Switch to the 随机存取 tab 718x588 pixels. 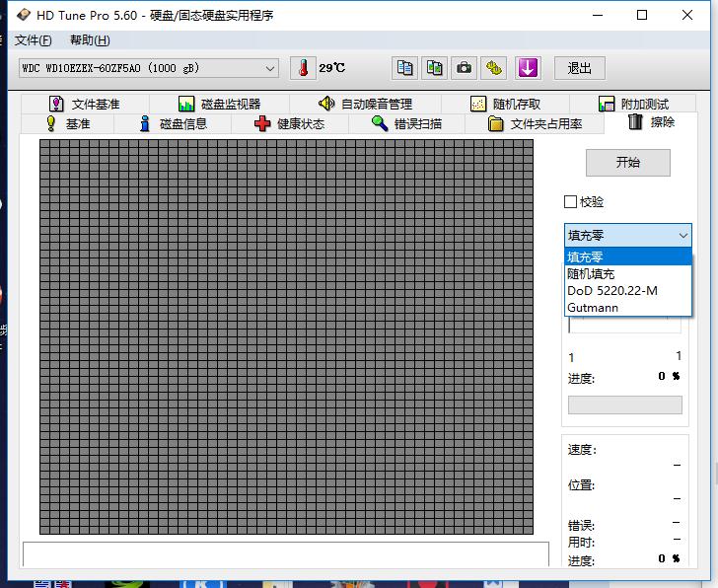[x=506, y=104]
